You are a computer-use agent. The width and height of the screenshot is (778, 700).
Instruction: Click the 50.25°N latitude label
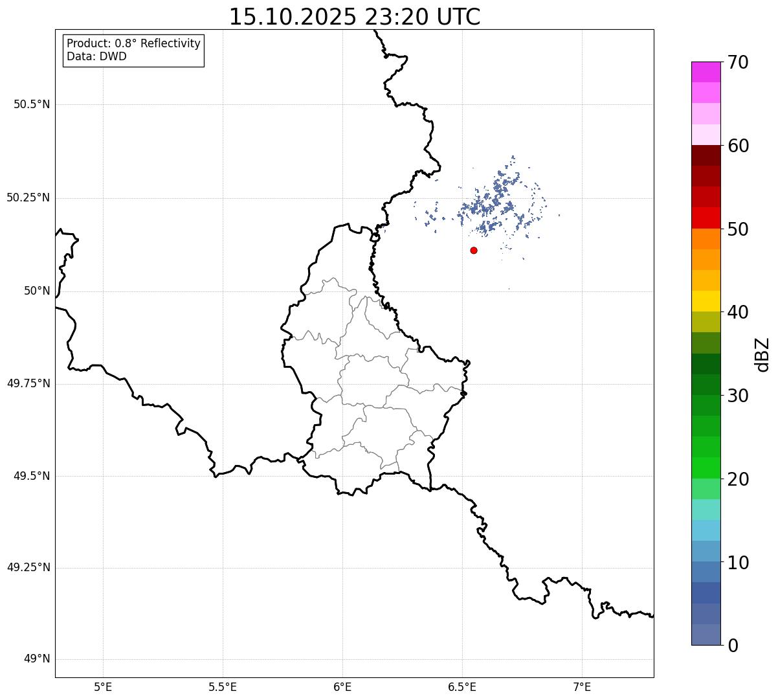click(28, 198)
